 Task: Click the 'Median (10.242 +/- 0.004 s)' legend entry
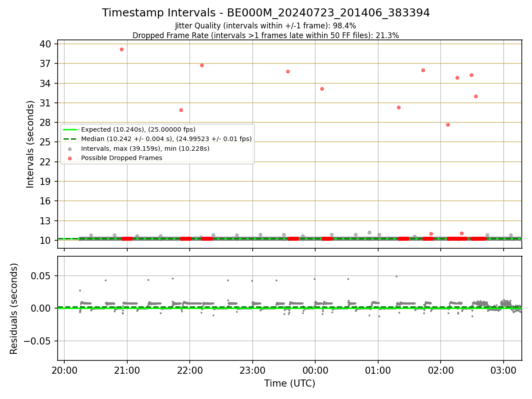point(166,139)
